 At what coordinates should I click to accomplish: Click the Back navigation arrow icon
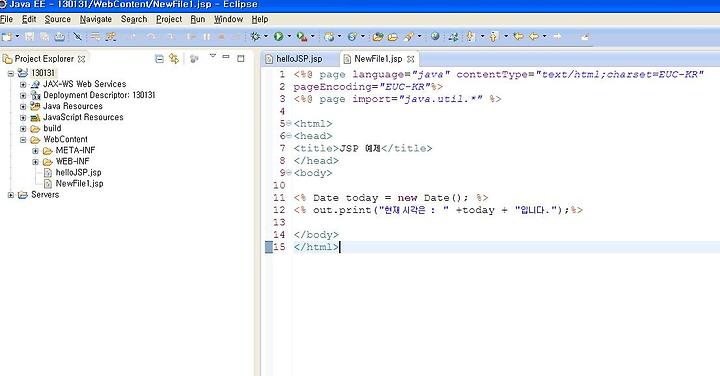coord(534,36)
